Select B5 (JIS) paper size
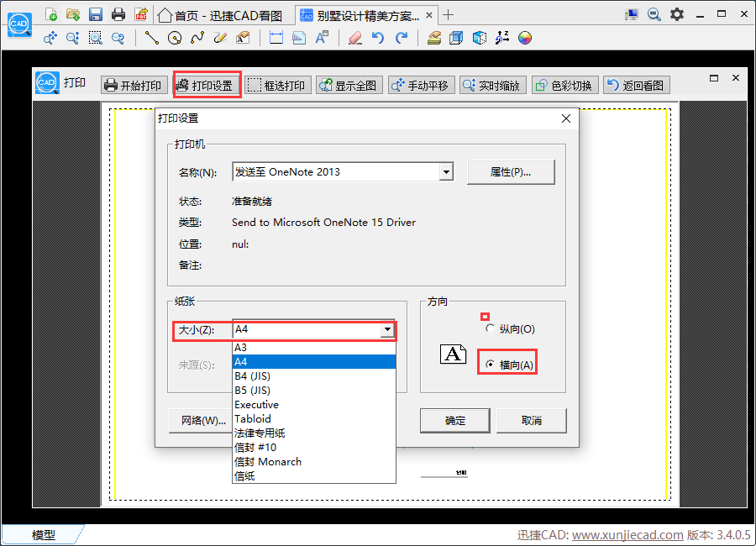Image resolution: width=756 pixels, height=546 pixels. 314,391
